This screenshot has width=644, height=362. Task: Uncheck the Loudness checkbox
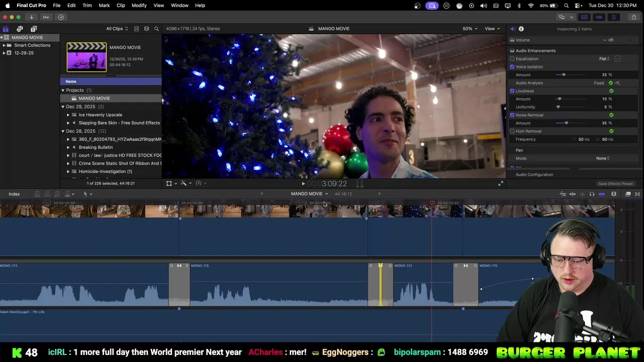click(x=512, y=91)
